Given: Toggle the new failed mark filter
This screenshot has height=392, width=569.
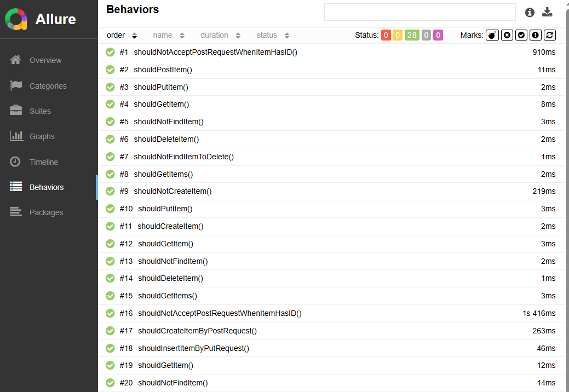Looking at the screenshot, I should coord(507,35).
